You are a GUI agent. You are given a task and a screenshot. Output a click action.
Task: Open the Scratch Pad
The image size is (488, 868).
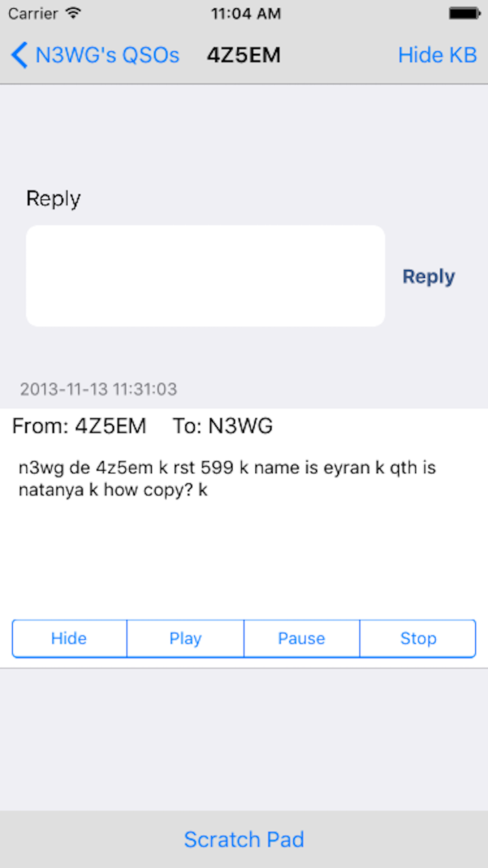point(244,840)
